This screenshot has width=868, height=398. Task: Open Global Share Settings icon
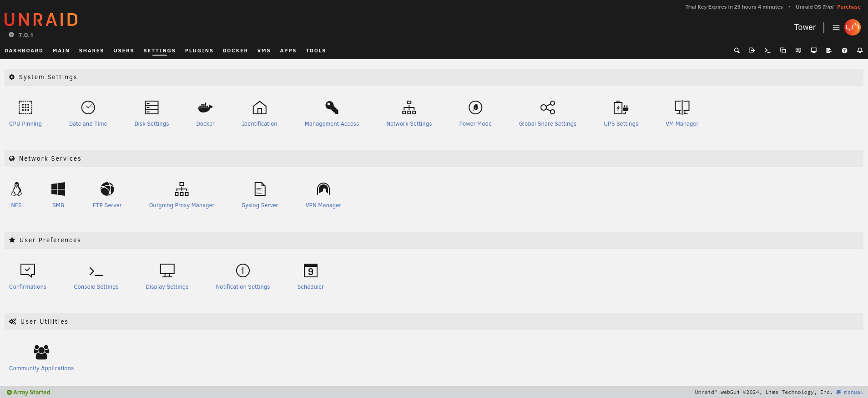pos(548,107)
